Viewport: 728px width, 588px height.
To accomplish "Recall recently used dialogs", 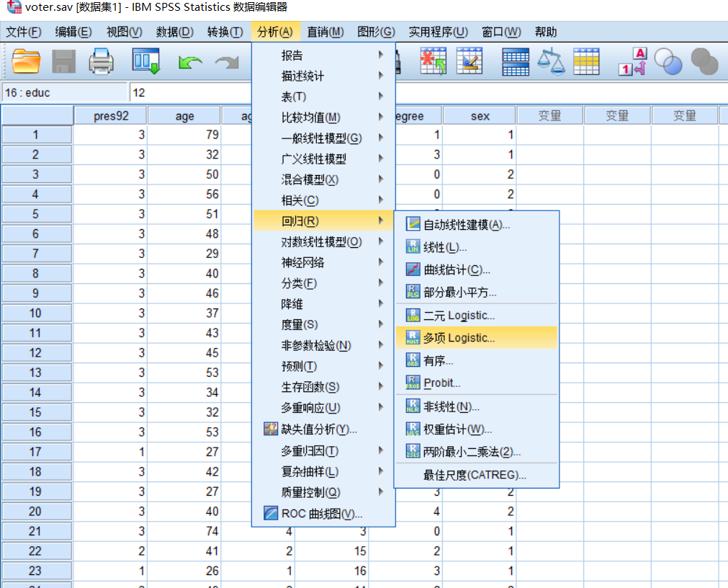I will pyautogui.click(x=144, y=61).
